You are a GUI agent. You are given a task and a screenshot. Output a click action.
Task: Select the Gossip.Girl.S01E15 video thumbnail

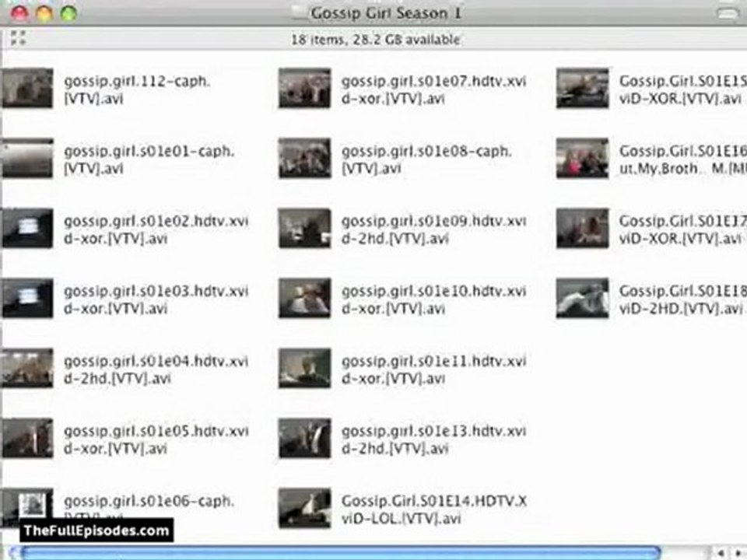[582, 88]
